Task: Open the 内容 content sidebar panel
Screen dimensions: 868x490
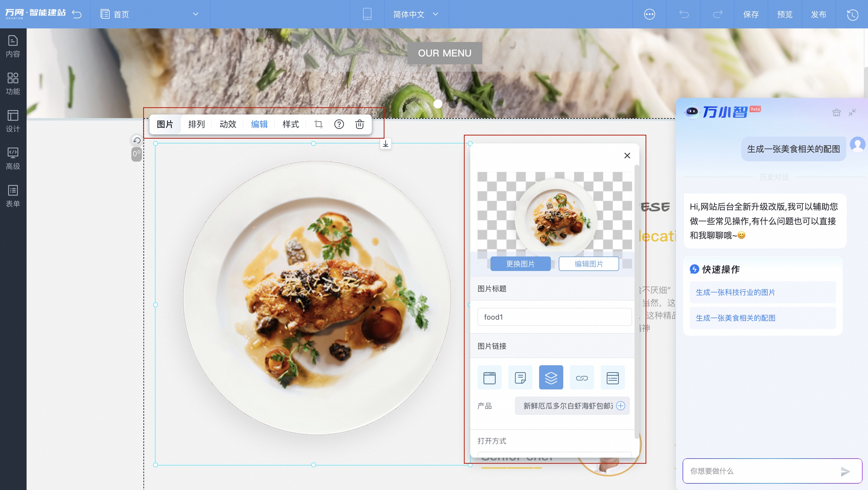Action: tap(13, 47)
